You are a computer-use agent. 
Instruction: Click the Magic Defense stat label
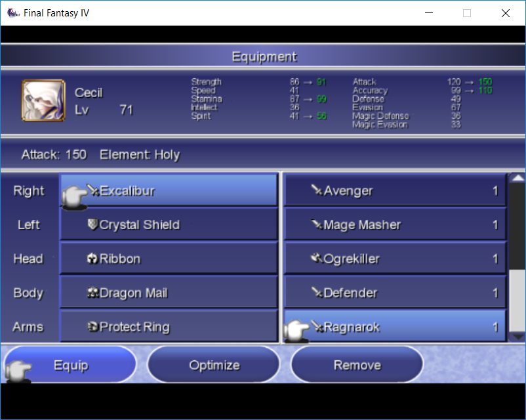coord(381,116)
